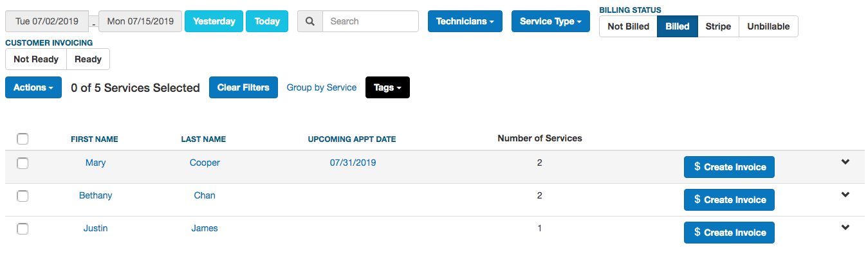Check the Bethany Chan row checkbox
This screenshot has height=257, width=868.
click(x=23, y=196)
